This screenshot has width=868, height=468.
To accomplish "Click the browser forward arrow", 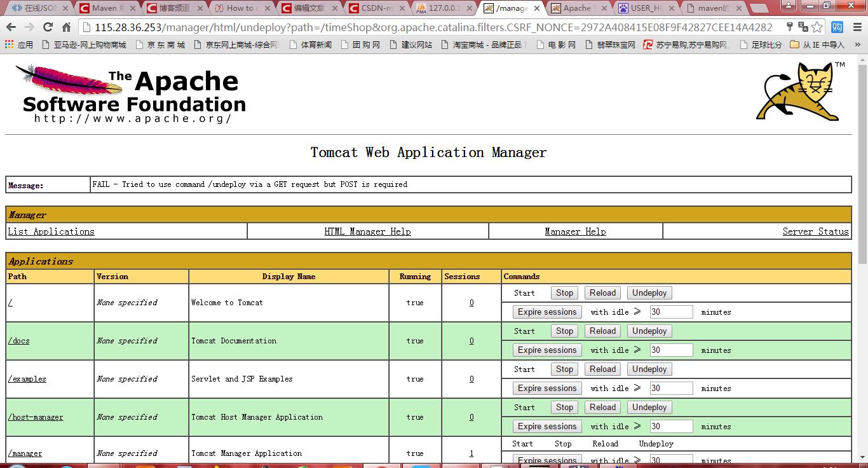I will click(x=30, y=27).
